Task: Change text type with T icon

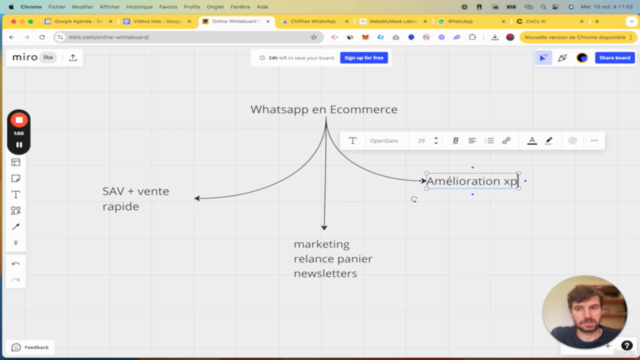Action: pos(353,141)
